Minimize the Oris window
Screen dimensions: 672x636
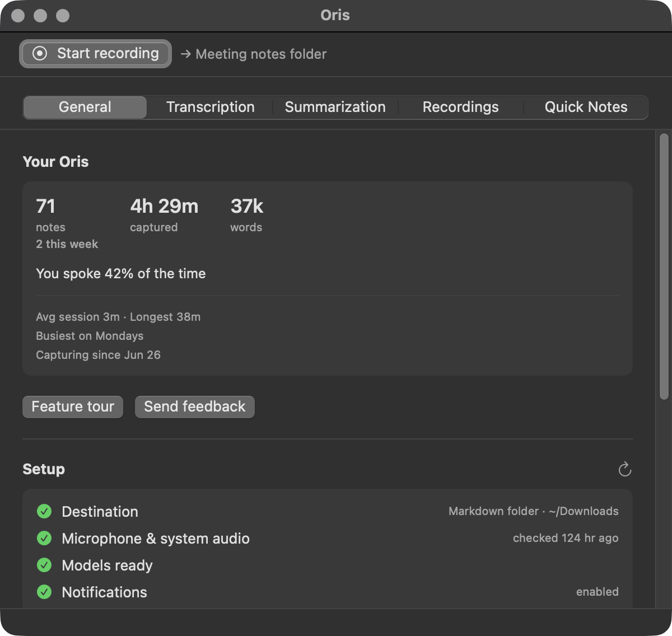[x=40, y=16]
